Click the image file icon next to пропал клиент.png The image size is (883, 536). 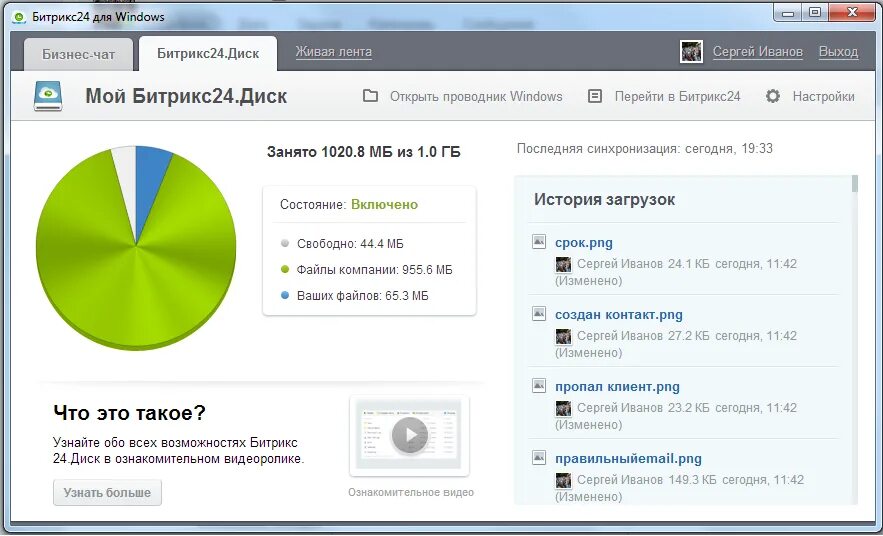click(539, 386)
